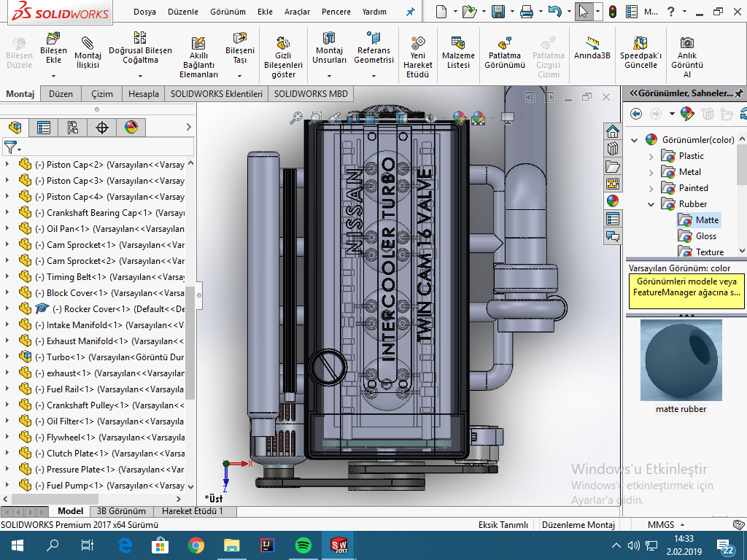Open Montaj Unsurları tool
The image size is (747, 560).
click(x=329, y=38)
